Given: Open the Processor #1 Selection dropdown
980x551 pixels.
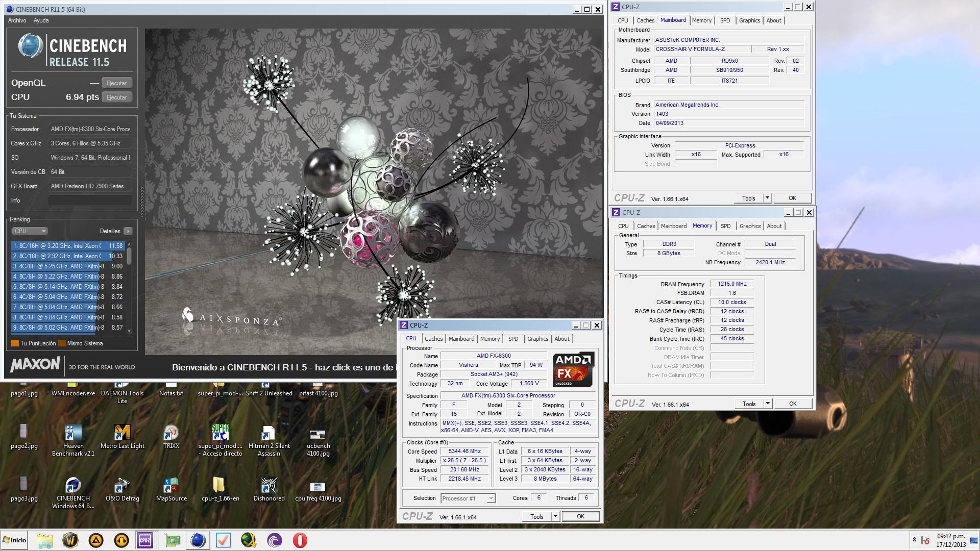Looking at the screenshot, I should click(468, 498).
